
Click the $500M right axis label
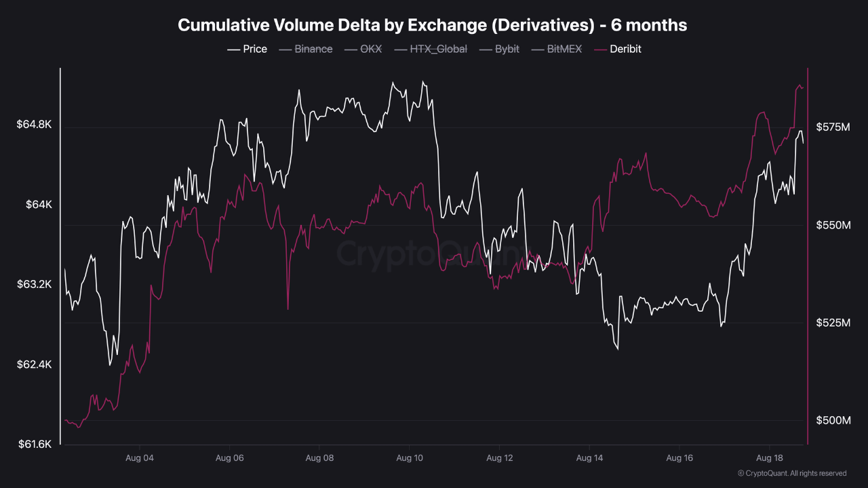pyautogui.click(x=833, y=421)
